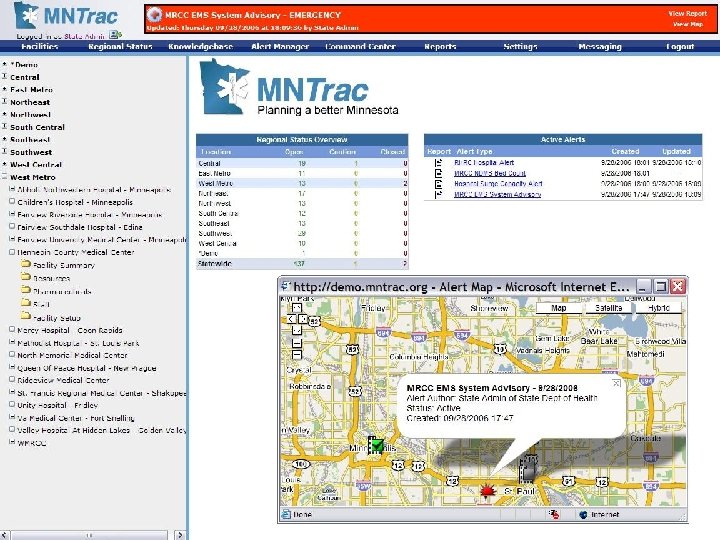
Task: Click the emergency advisory alert icon
Action: (x=154, y=15)
